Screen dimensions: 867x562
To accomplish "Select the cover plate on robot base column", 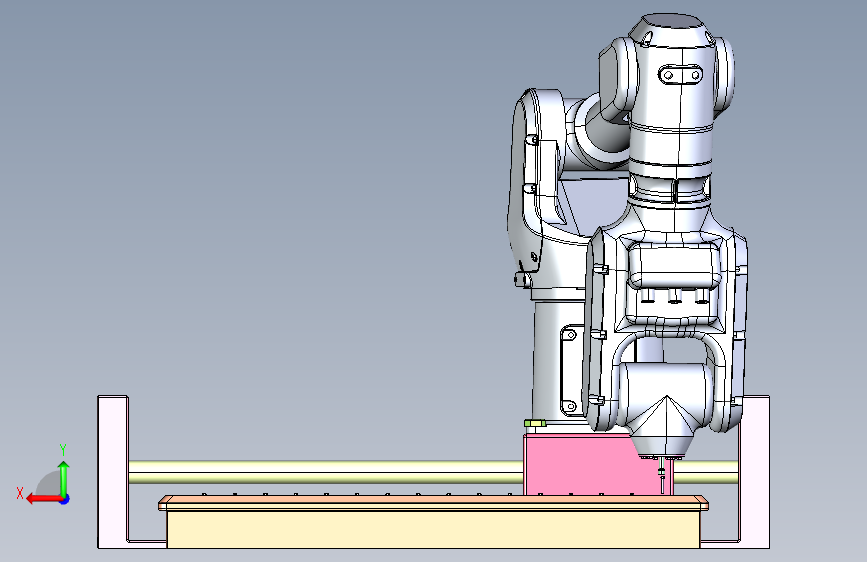I will pos(570,371).
